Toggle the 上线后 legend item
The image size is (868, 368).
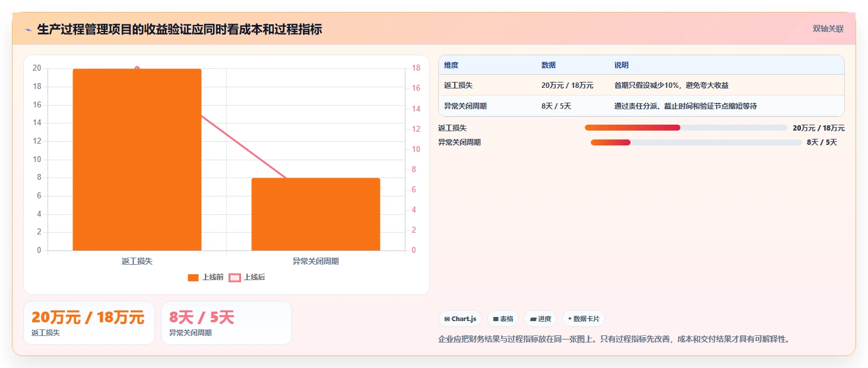click(247, 277)
